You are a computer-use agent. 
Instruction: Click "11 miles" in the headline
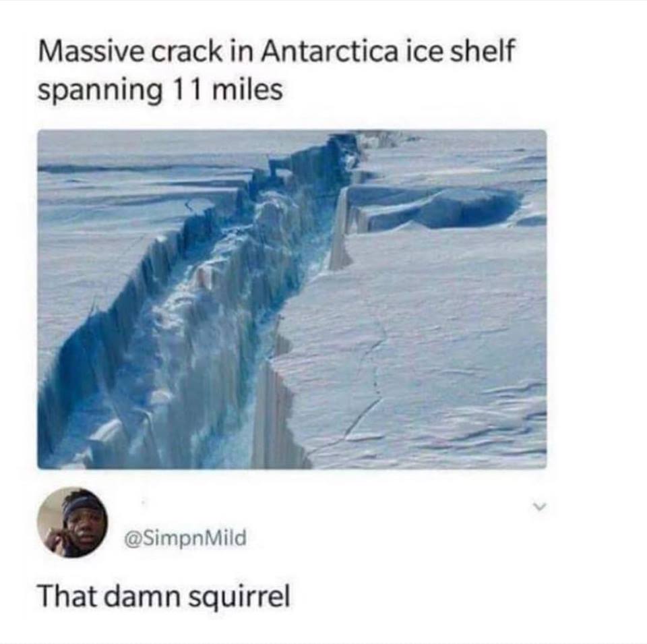(x=226, y=89)
